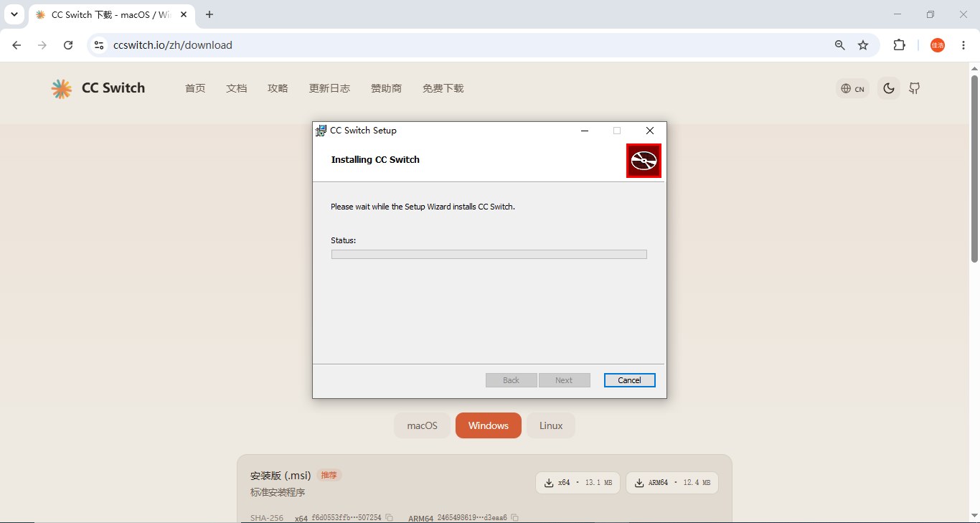The width and height of the screenshot is (980, 523).
Task: Open the tab search dropdown arrow
Action: (x=14, y=14)
